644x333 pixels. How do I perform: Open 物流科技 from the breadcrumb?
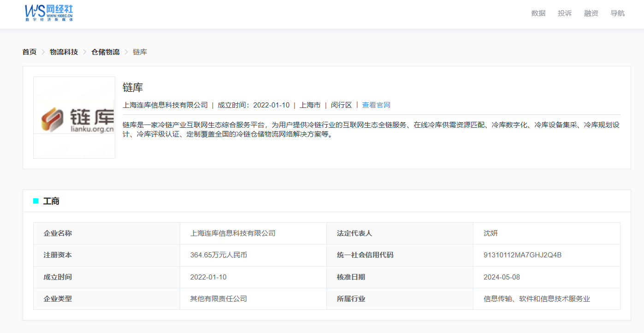coord(63,52)
